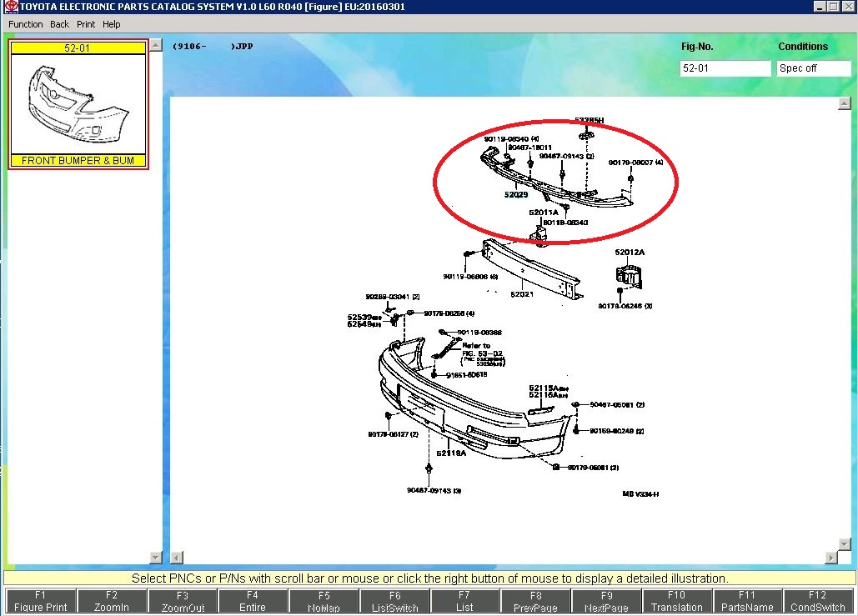Select part number 90467-05081 (2)

pos(617,405)
